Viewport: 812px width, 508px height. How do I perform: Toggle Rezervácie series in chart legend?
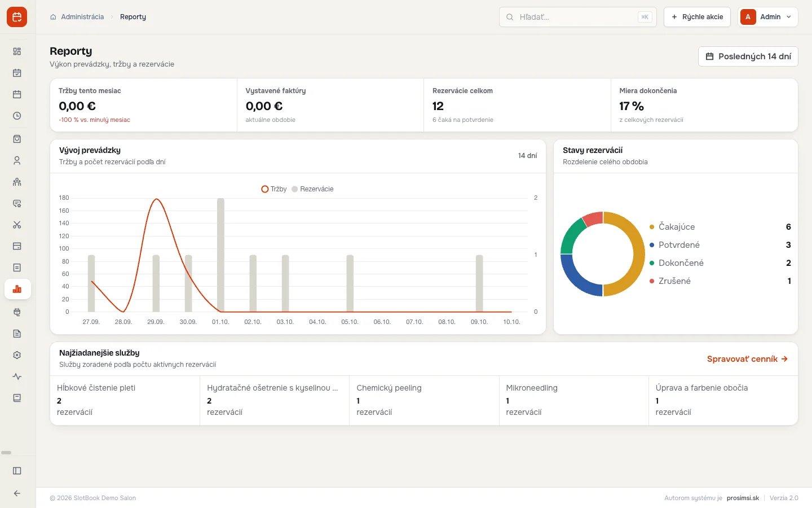click(x=312, y=189)
